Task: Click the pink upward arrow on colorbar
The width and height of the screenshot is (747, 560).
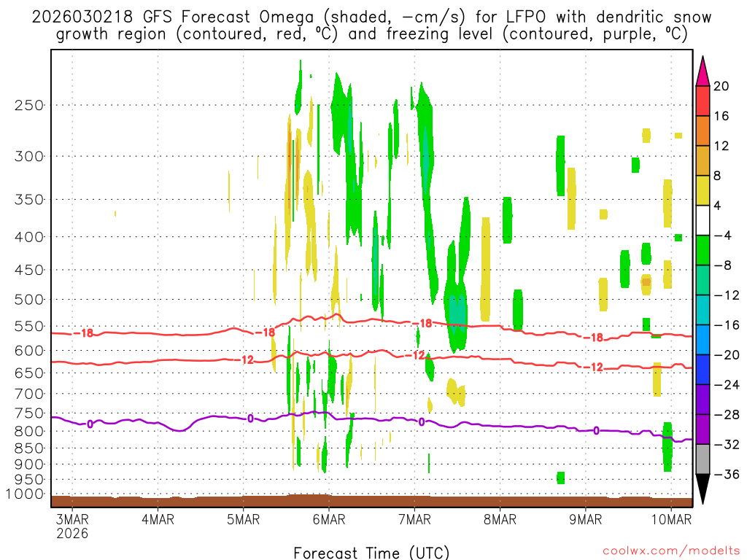Action: pos(703,71)
